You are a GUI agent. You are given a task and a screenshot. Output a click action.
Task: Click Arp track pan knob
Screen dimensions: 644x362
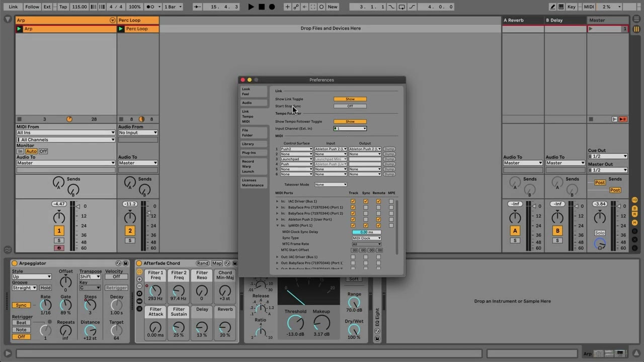[x=59, y=217]
